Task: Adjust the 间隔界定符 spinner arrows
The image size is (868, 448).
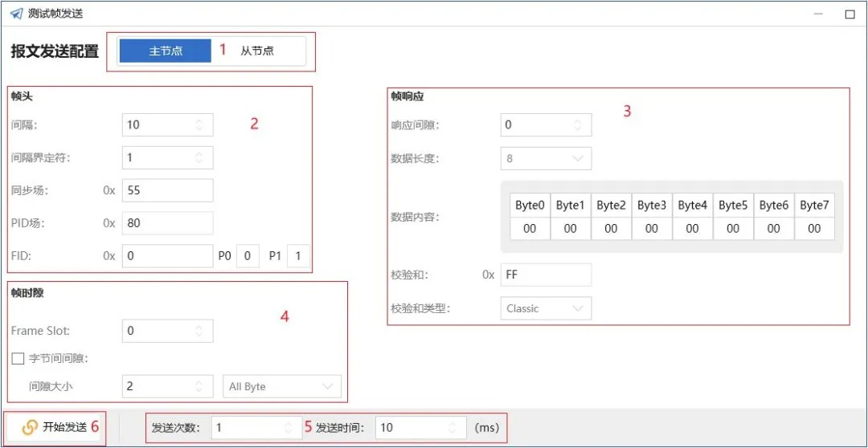Action: 199,157
